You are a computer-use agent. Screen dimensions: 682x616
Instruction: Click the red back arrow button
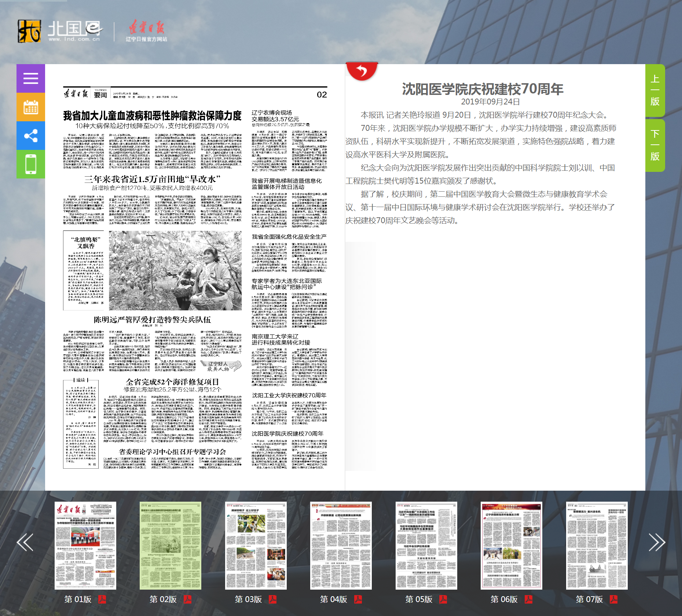click(362, 71)
